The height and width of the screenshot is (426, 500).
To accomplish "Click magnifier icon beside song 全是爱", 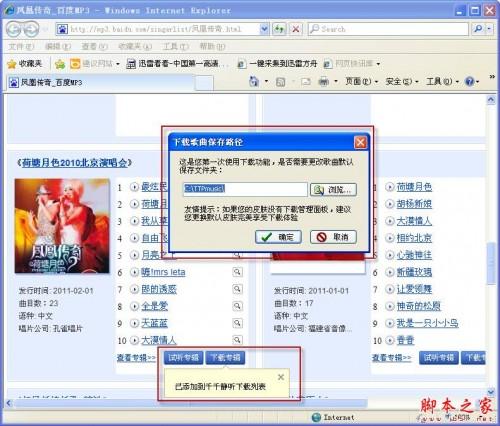I will click(237, 306).
